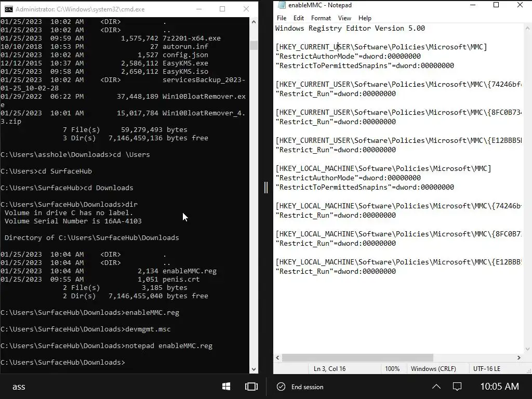Click the HKEY_LOCAL_MACHINE {E12BBB key line

(x=398, y=262)
